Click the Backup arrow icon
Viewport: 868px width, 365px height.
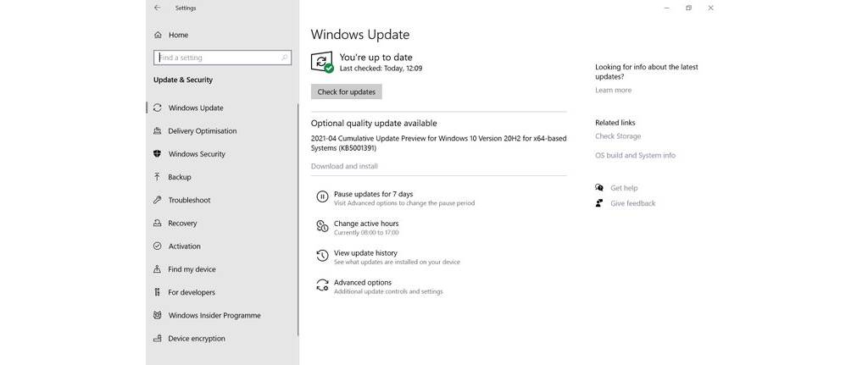click(x=157, y=177)
